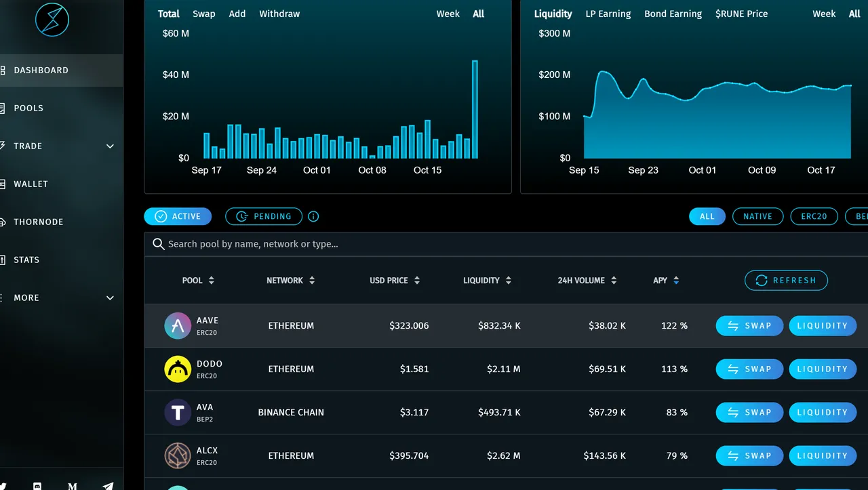The width and height of the screenshot is (868, 490).
Task: Toggle the Pending pools filter
Action: coord(264,217)
